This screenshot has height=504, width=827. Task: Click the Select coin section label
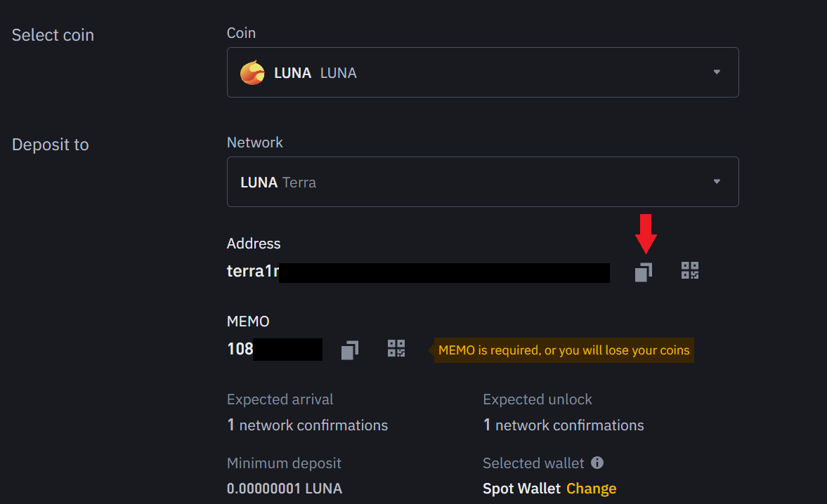click(x=53, y=35)
